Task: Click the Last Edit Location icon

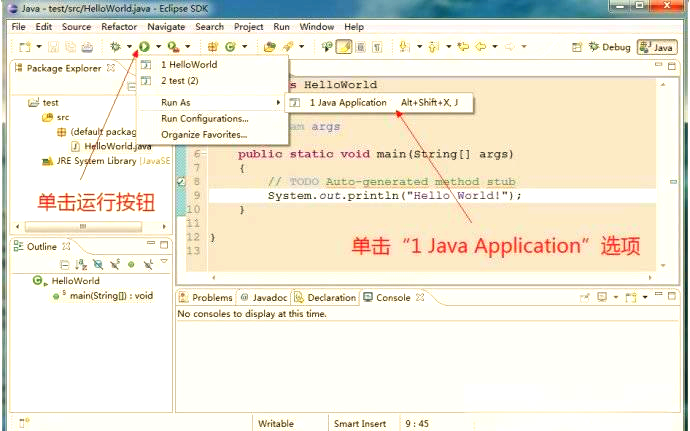Action: tap(463, 46)
